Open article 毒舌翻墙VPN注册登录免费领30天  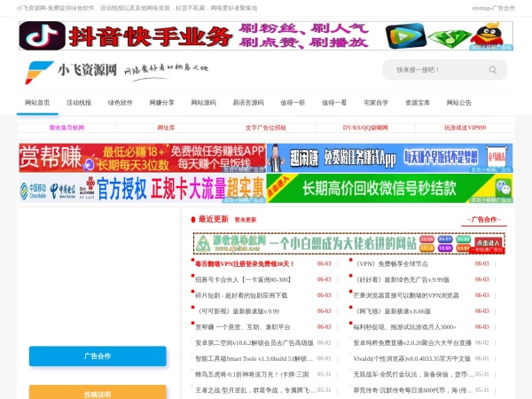245,264
